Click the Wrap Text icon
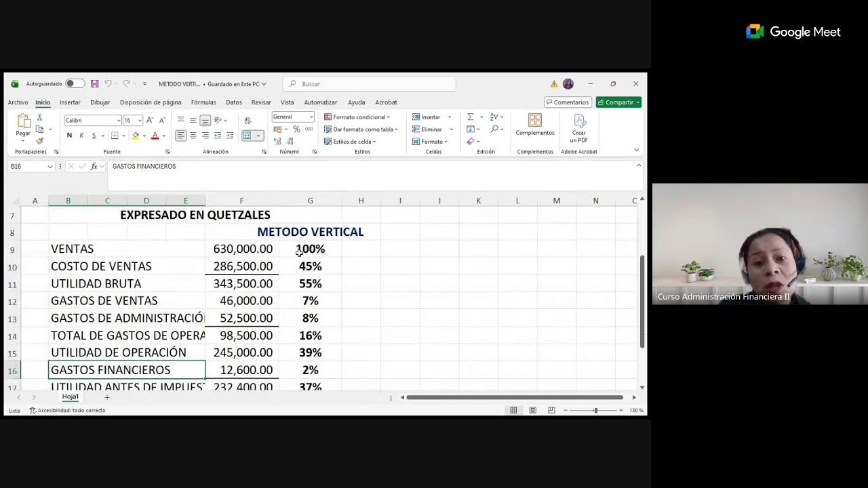 (248, 120)
